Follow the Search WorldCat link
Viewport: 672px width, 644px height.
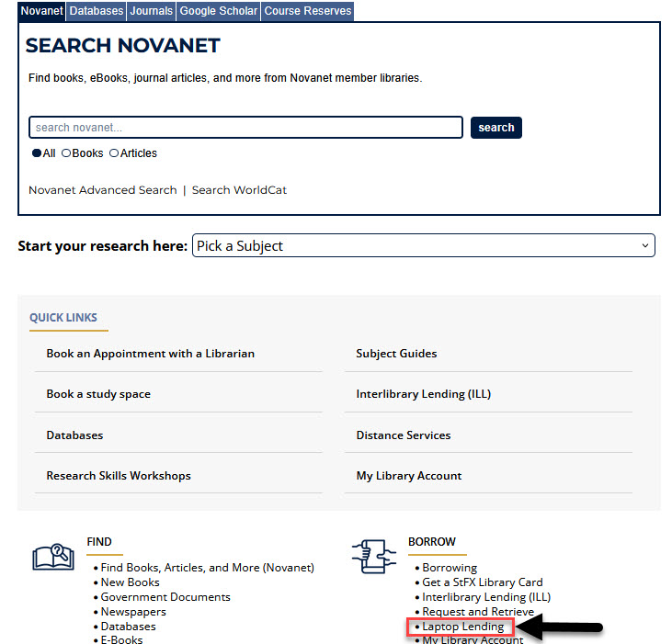point(239,190)
